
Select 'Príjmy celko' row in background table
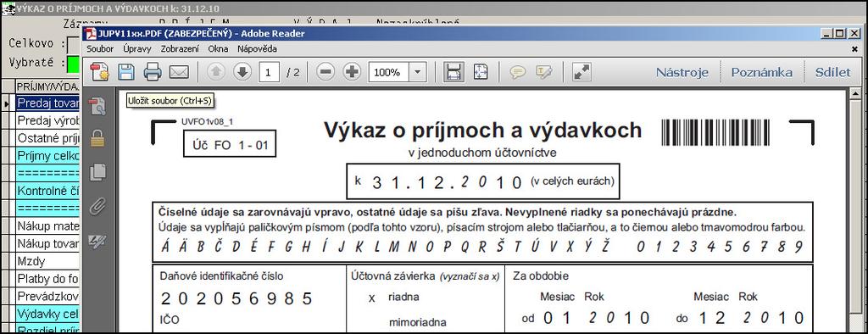[x=47, y=156]
